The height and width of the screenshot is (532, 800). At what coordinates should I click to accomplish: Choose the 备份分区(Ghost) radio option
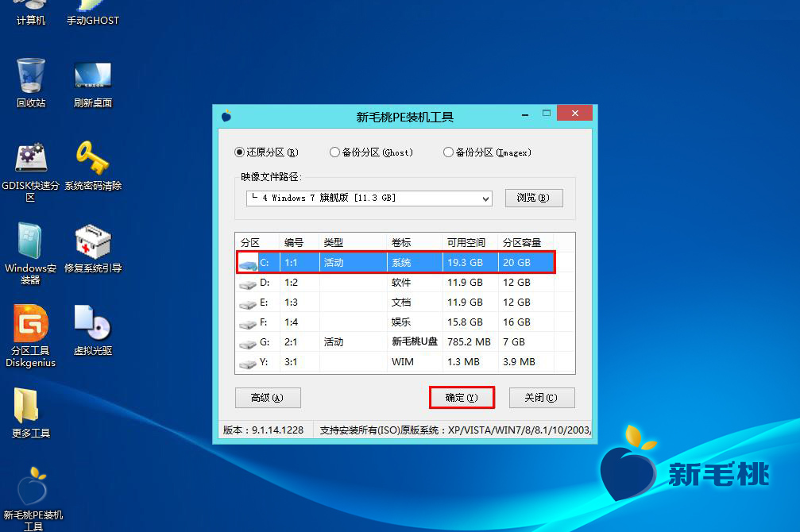tap(372, 152)
